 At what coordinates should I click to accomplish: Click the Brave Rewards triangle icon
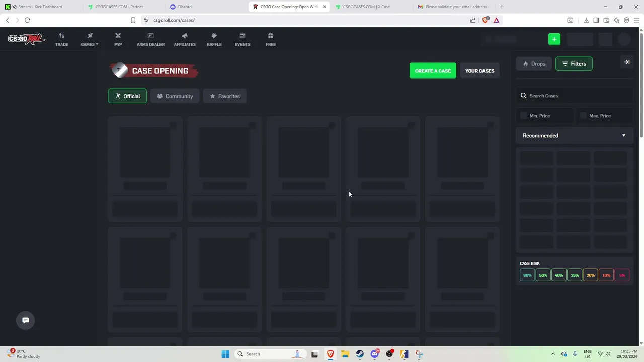tap(497, 20)
